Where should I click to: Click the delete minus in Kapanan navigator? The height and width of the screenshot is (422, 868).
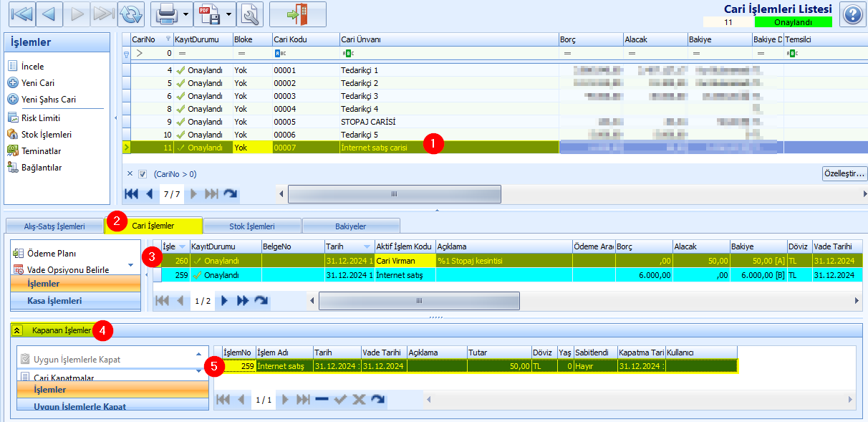pyautogui.click(x=322, y=400)
